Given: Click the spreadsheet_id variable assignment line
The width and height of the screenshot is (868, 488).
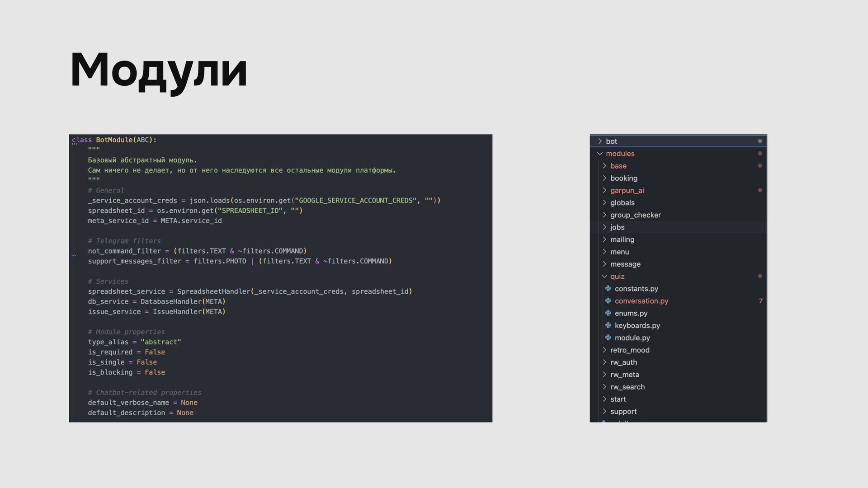Looking at the screenshot, I should click(x=195, y=211).
